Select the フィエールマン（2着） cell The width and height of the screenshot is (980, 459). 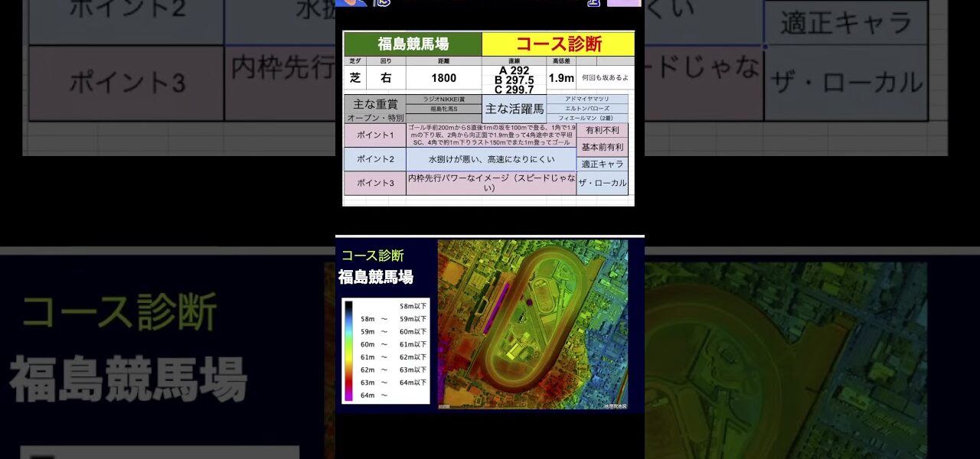pyautogui.click(x=586, y=119)
